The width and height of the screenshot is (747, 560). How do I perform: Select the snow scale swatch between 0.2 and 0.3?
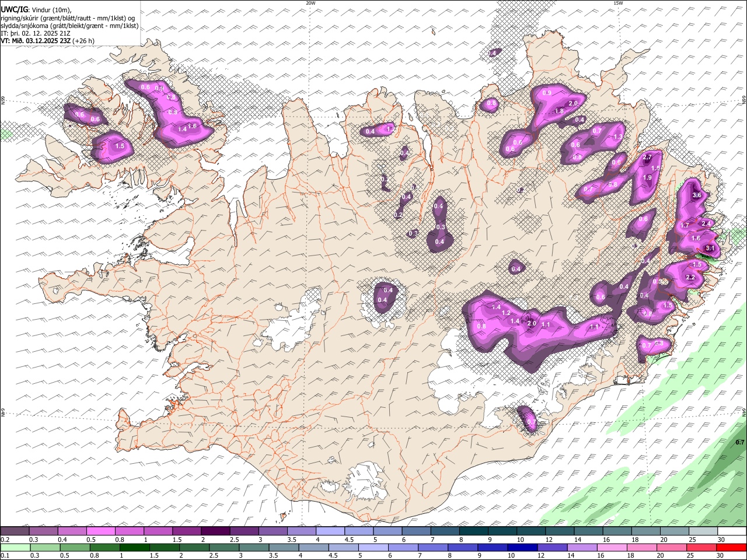tap(15, 531)
